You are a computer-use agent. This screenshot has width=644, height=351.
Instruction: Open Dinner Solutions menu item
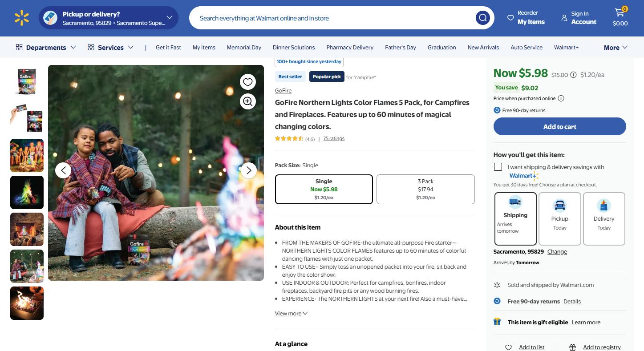[x=294, y=48]
